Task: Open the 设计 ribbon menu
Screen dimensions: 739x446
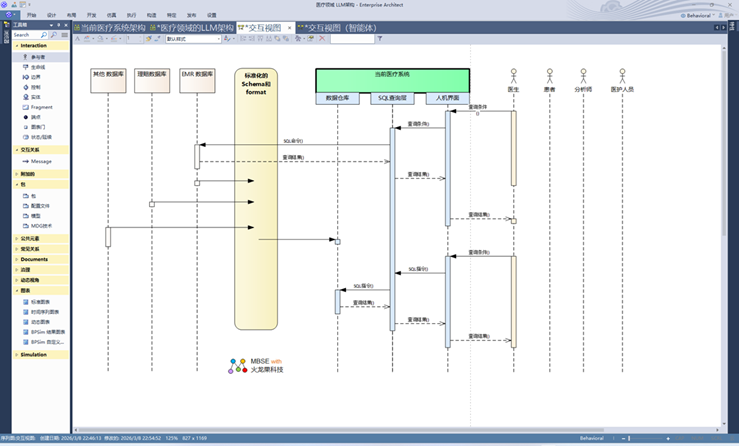Action: [51, 16]
